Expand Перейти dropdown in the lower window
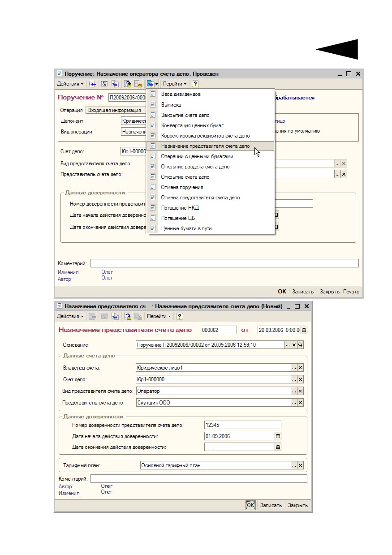Image resolution: width=392 pixels, height=555 pixels. [x=159, y=316]
